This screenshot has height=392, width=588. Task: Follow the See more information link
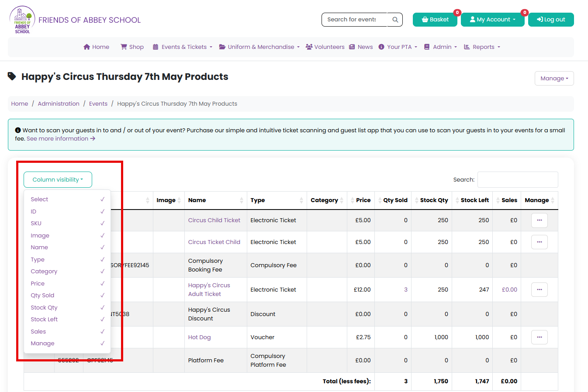click(61, 139)
